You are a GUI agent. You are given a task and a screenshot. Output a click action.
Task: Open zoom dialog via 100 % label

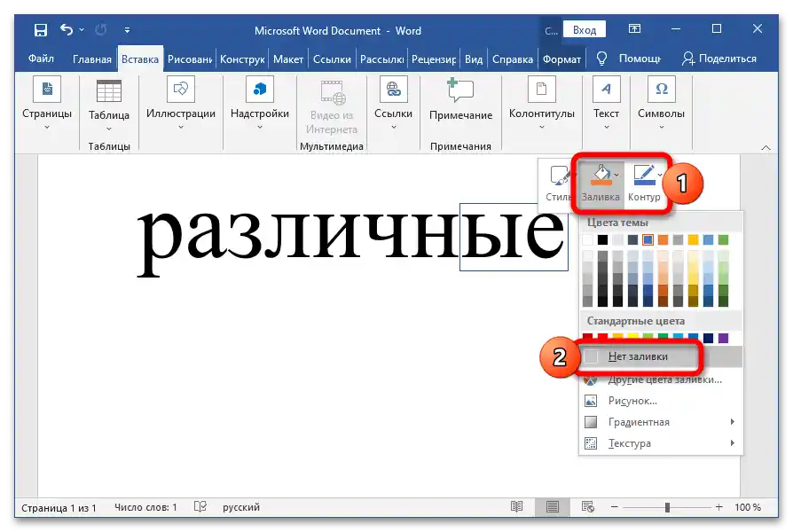coord(748,507)
